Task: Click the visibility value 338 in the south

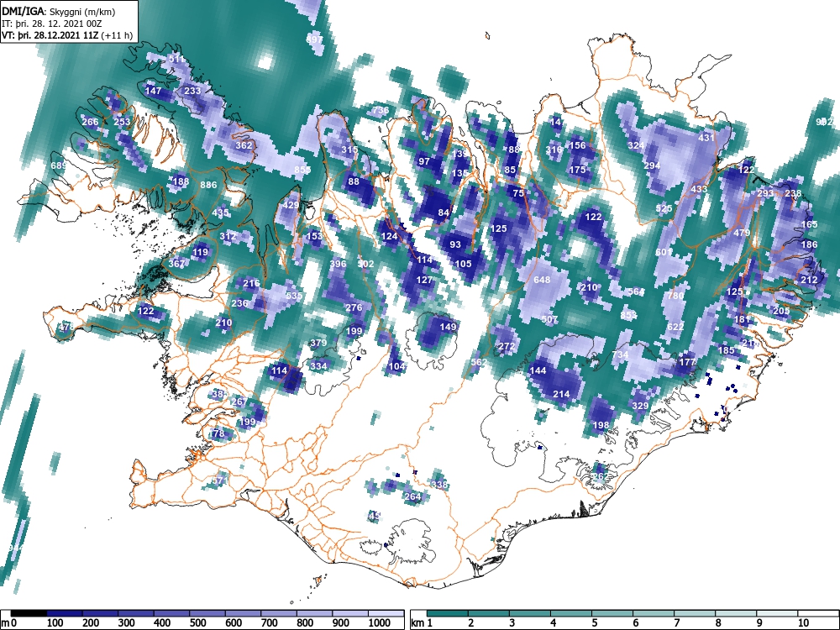Action: [439, 485]
